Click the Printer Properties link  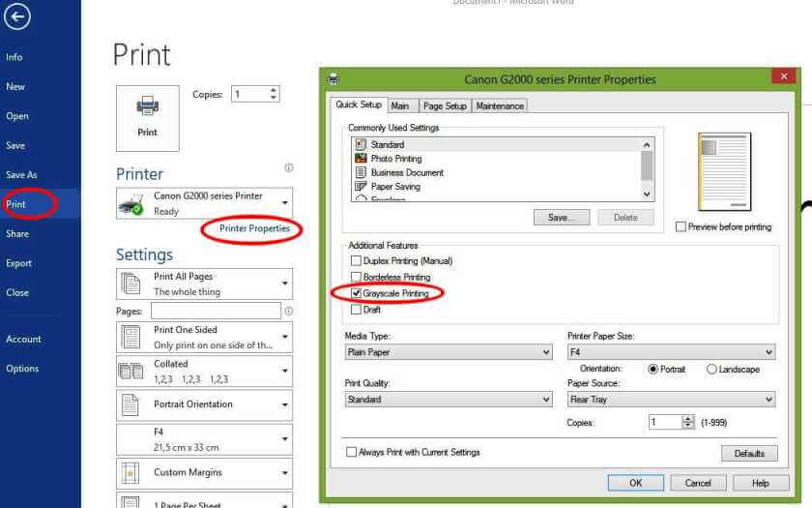click(255, 228)
